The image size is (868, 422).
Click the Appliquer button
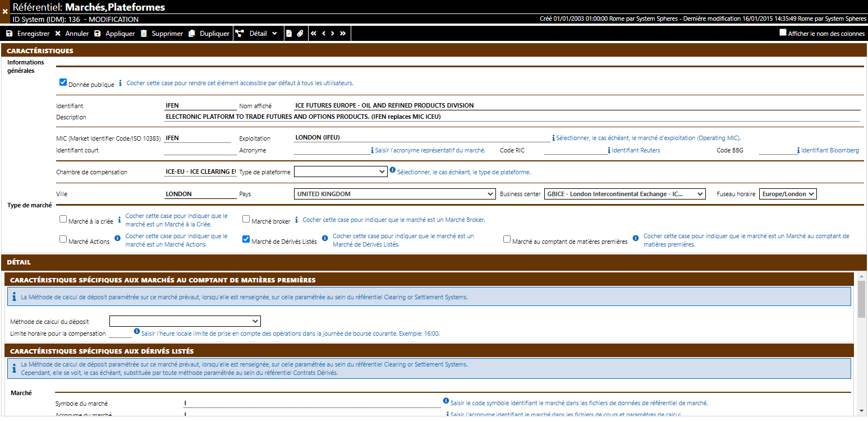pyautogui.click(x=114, y=34)
